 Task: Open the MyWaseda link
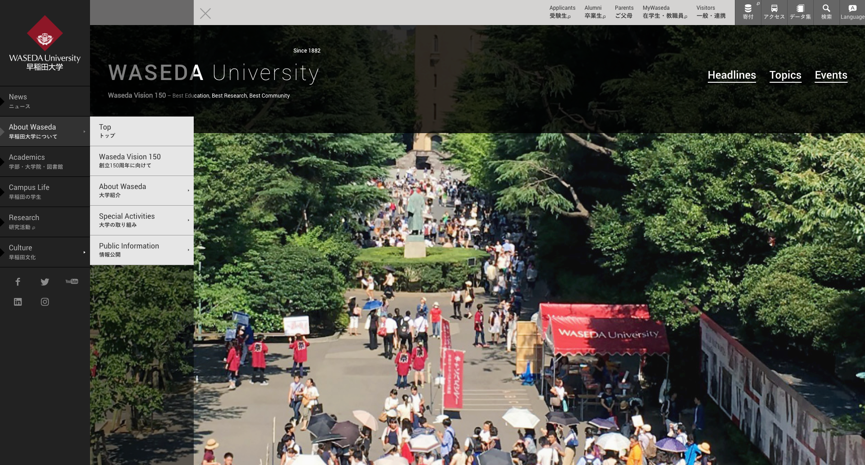[665, 12]
